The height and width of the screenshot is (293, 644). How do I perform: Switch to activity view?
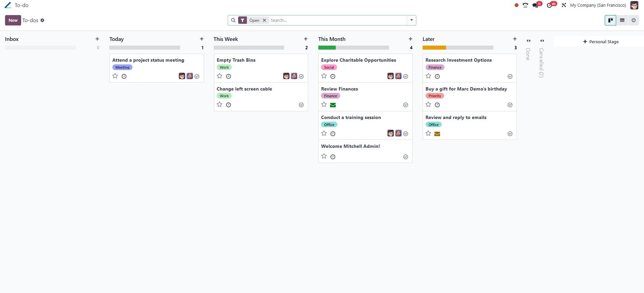click(633, 20)
